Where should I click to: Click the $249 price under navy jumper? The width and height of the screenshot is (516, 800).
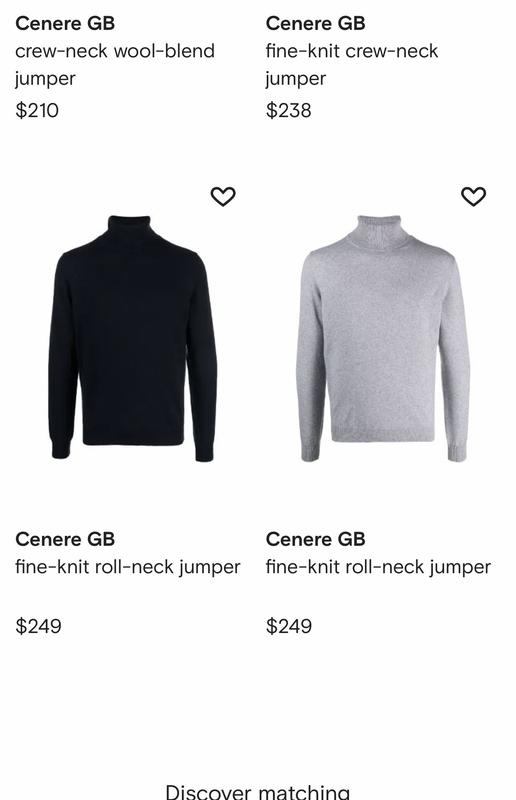tap(38, 626)
